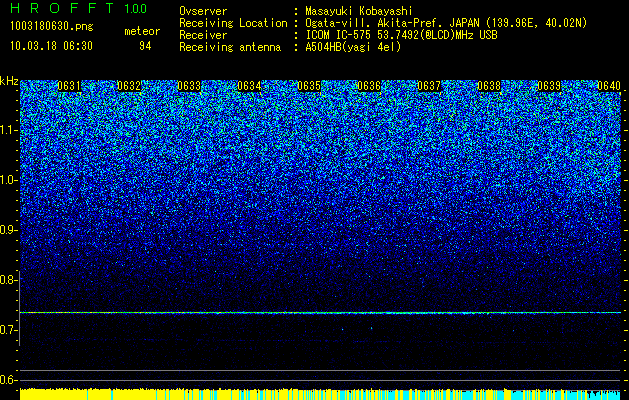Click the 0638 time marker
This screenshot has width=629, height=400.
(x=489, y=86)
